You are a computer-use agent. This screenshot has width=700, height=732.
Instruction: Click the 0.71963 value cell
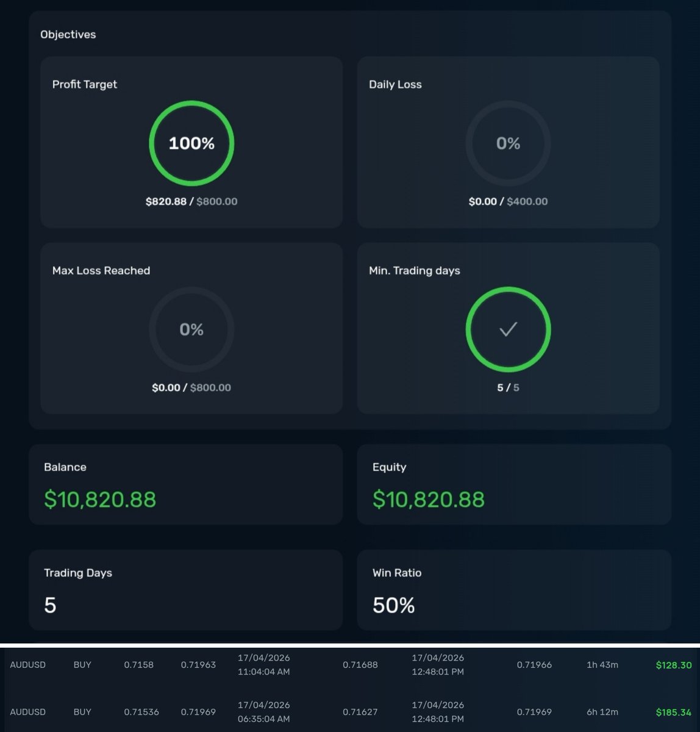(198, 665)
